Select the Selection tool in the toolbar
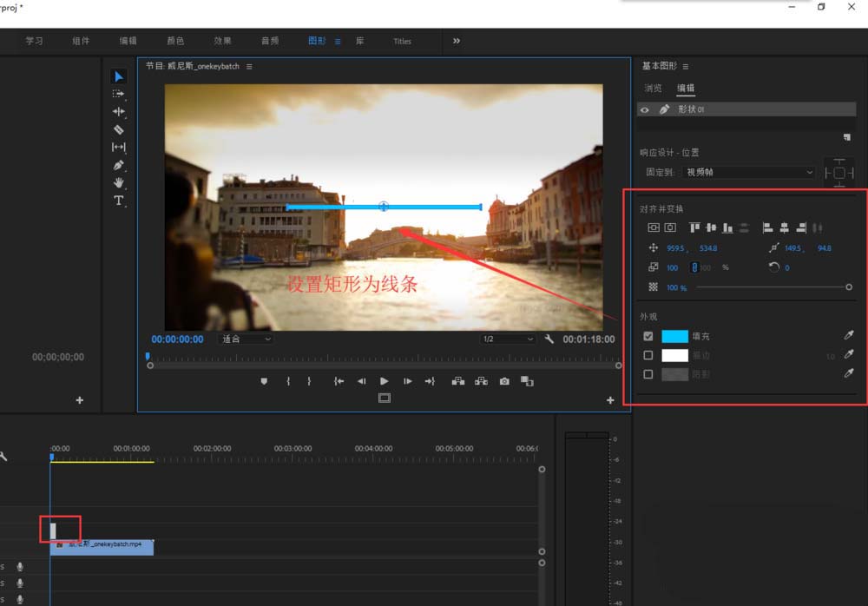The width and height of the screenshot is (868, 606). pos(119,76)
